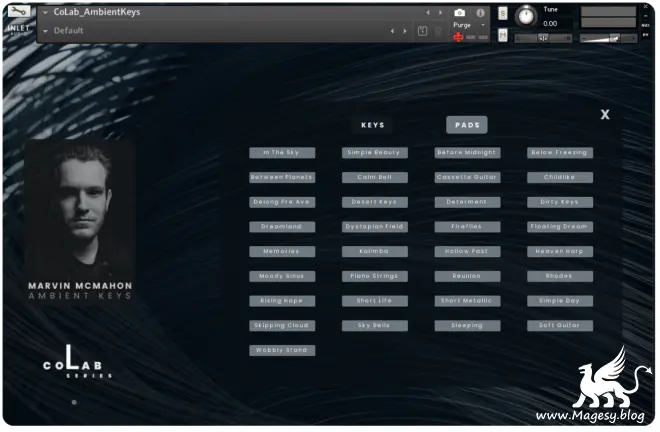This screenshot has height=432, width=660.
Task: Load the next snapshot arrow beside Default
Action: (x=405, y=31)
